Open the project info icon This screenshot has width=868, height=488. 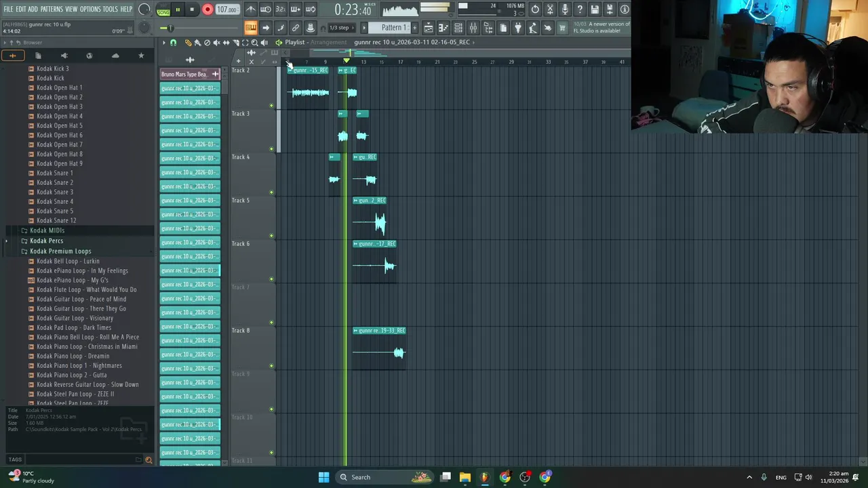coord(625,9)
